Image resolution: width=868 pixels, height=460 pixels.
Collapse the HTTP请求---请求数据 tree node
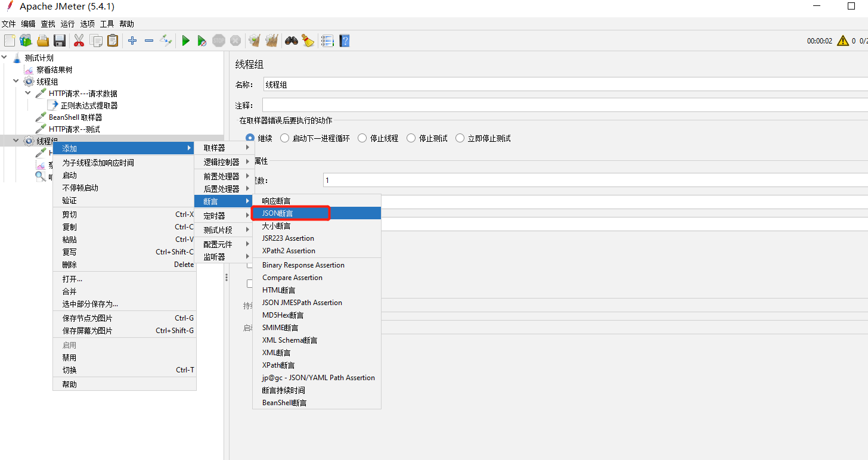(28, 94)
